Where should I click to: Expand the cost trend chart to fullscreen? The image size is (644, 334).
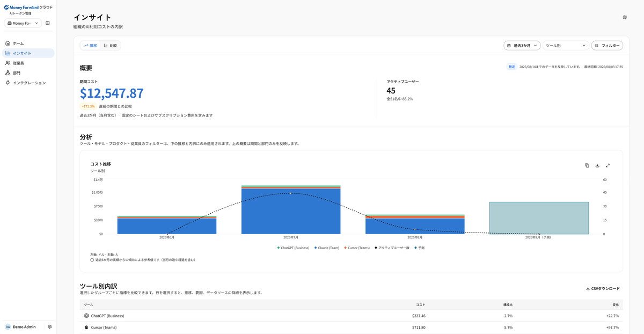(x=608, y=165)
